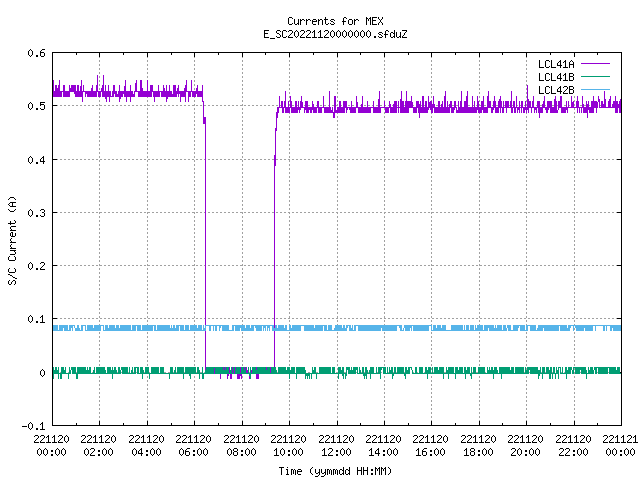Click x-axis tick label 221120 02:00
640x480 pixels.
tap(98, 446)
